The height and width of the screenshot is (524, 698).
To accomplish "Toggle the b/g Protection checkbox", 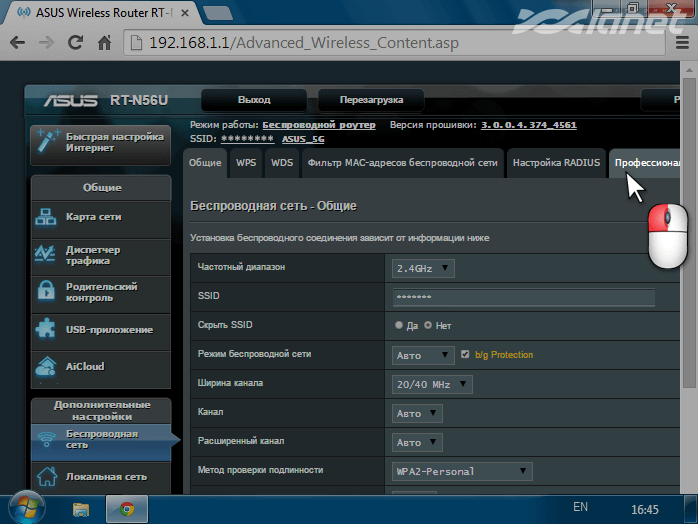I will 465,355.
